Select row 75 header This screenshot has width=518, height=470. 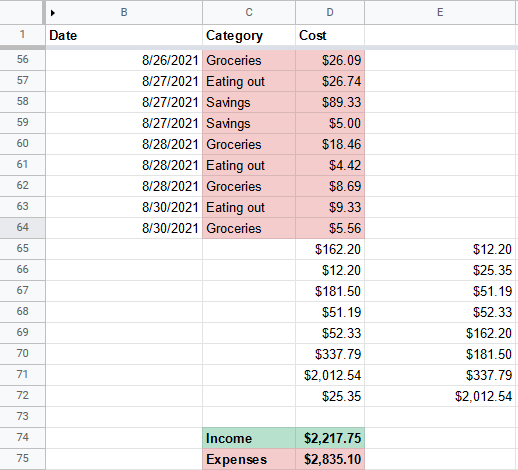22,459
